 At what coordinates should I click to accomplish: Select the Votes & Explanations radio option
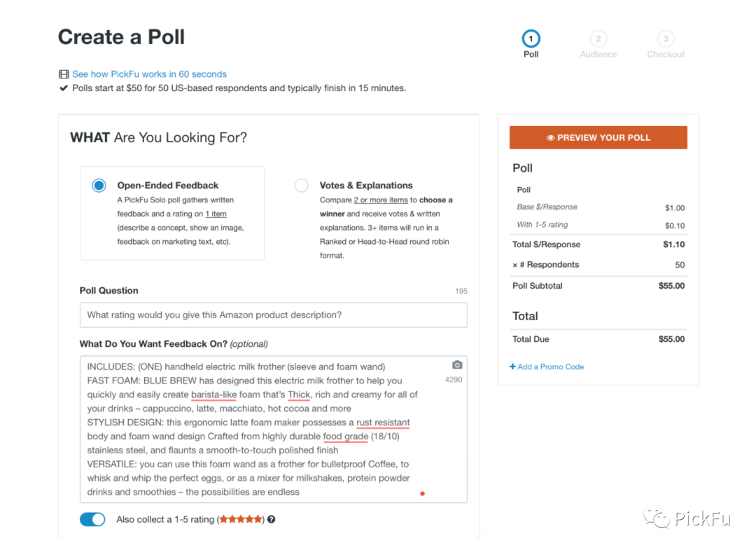tap(301, 186)
